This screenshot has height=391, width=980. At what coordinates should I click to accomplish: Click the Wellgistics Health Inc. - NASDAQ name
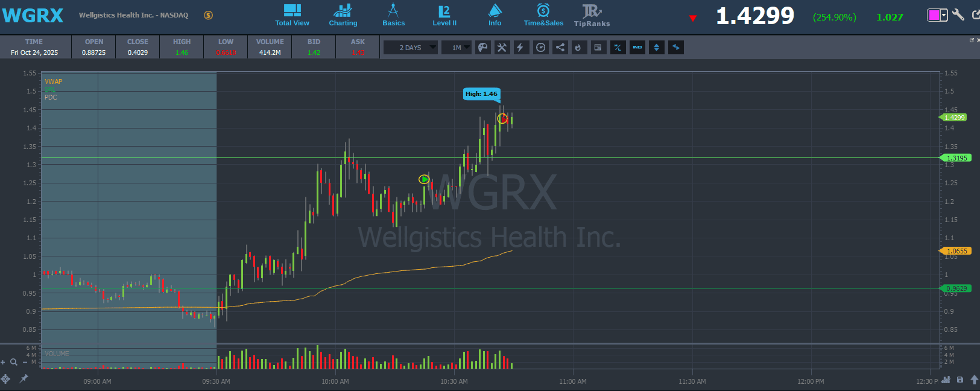click(133, 15)
